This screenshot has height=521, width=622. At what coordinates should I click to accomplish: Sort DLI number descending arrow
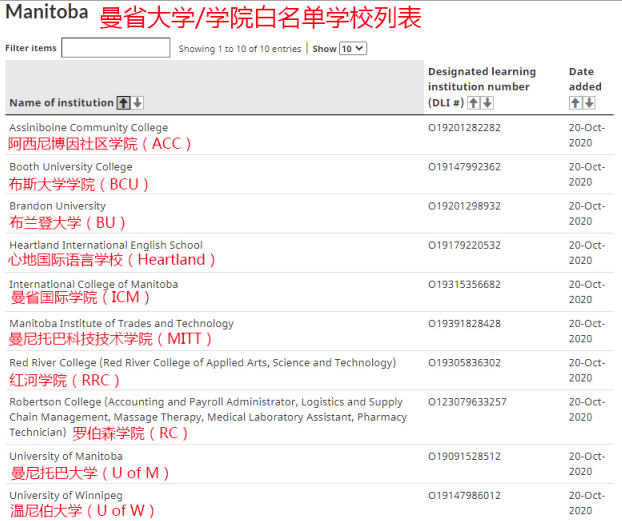click(488, 103)
